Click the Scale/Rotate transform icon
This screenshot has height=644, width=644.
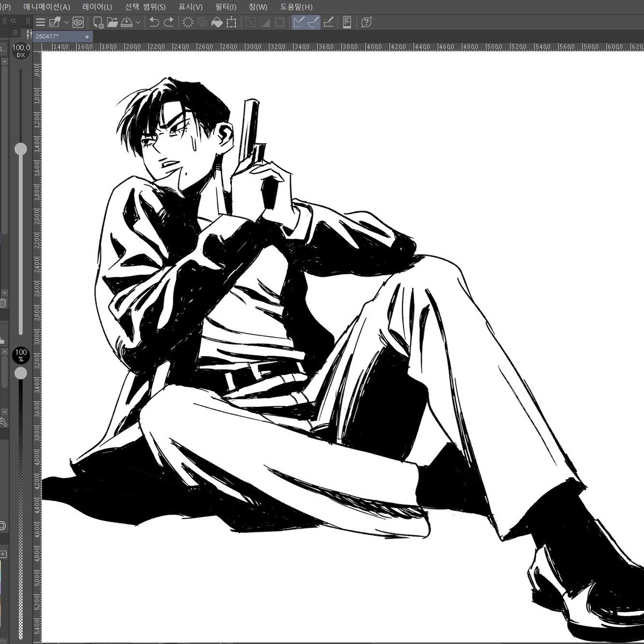point(231,23)
